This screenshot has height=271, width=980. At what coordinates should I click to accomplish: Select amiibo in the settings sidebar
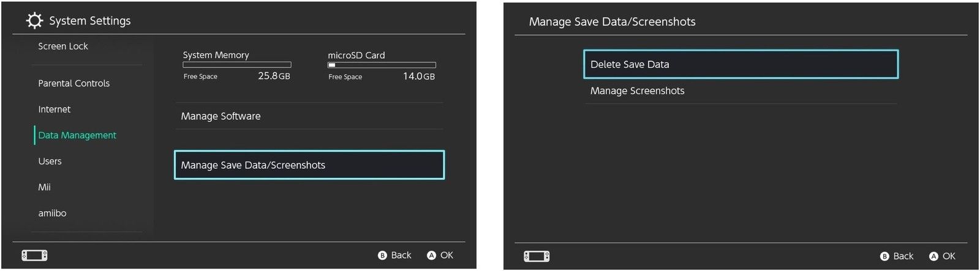tap(53, 213)
